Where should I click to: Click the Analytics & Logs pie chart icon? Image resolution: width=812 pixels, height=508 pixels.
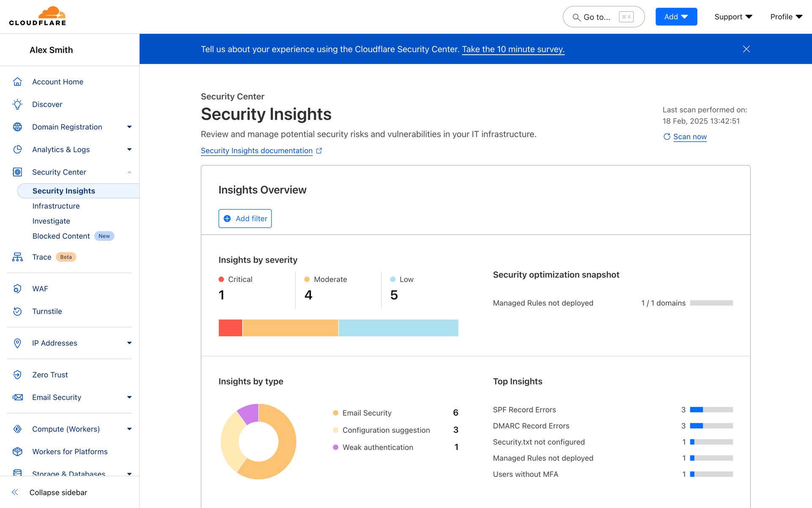[17, 149]
